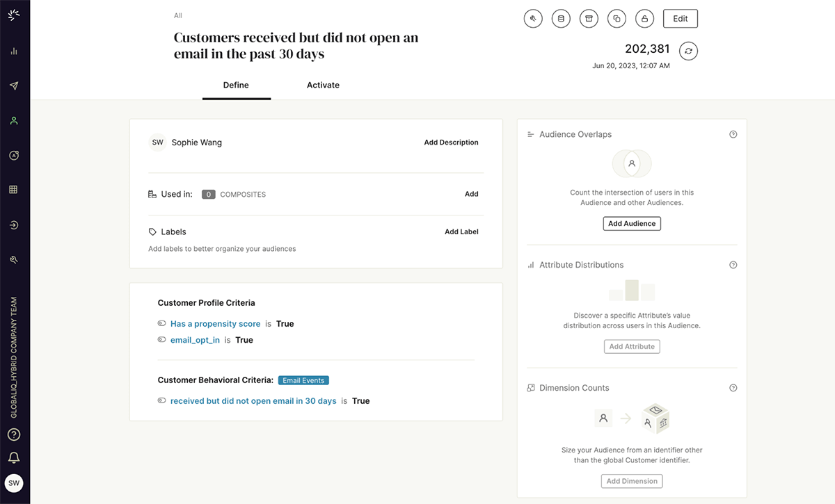
Task: Click the Edit button
Action: pos(680,19)
